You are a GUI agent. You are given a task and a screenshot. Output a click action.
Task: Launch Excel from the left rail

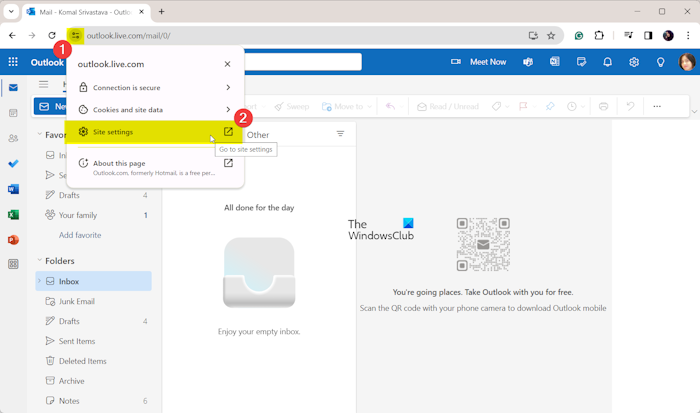point(13,215)
